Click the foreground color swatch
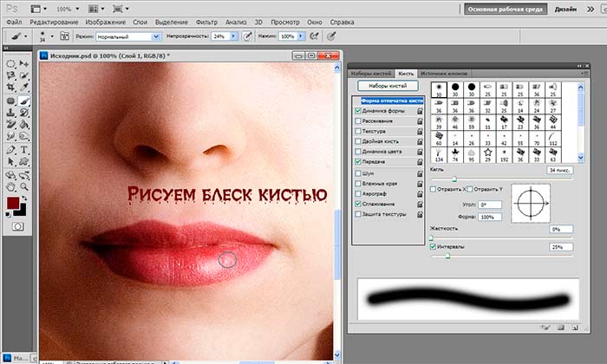 [13, 203]
